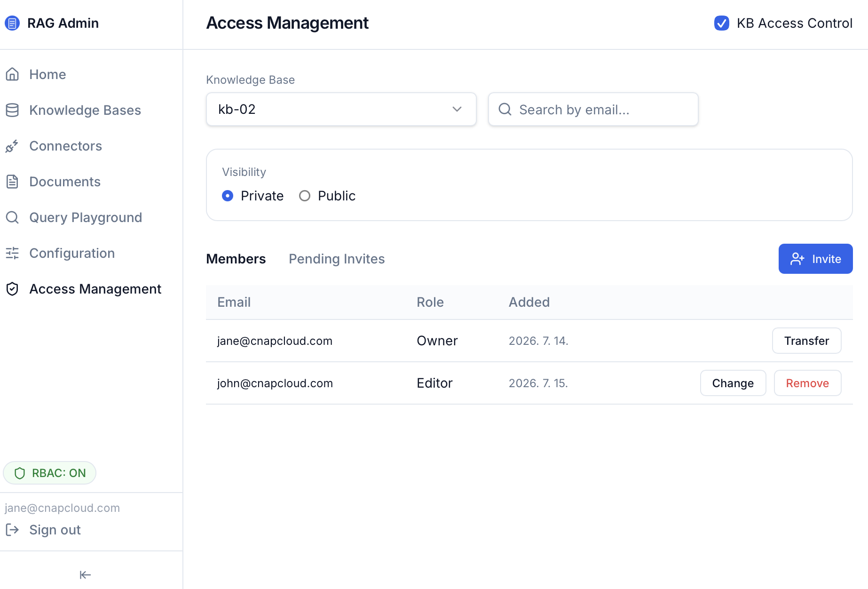The image size is (868, 589).
Task: Click the Sign out arrow icon
Action: (12, 530)
